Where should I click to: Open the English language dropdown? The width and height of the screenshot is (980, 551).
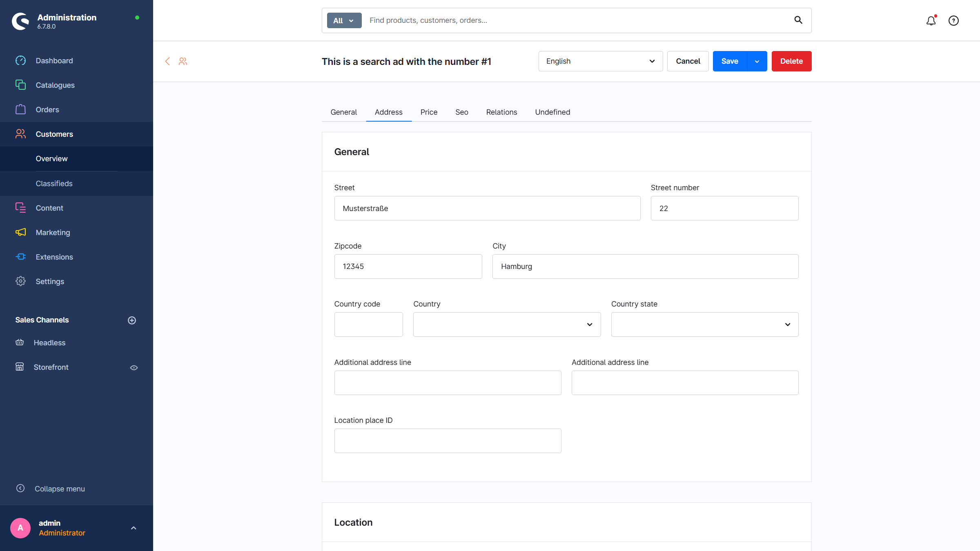click(x=600, y=61)
